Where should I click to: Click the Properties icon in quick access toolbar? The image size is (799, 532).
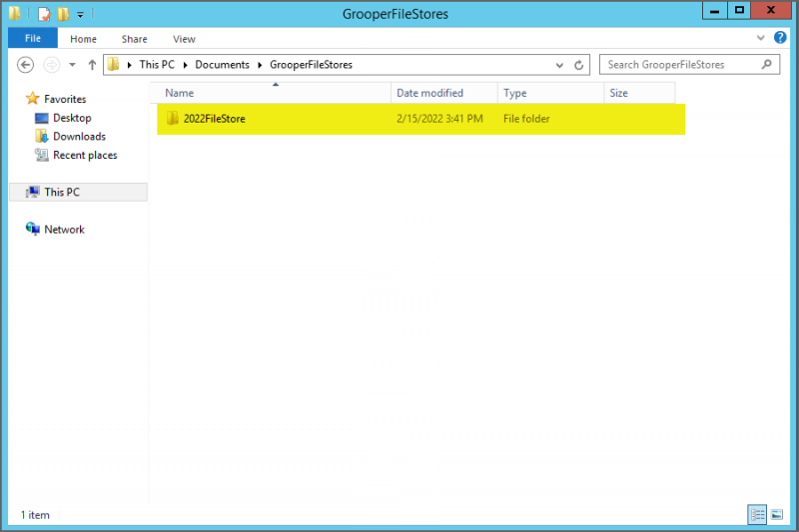[x=44, y=14]
